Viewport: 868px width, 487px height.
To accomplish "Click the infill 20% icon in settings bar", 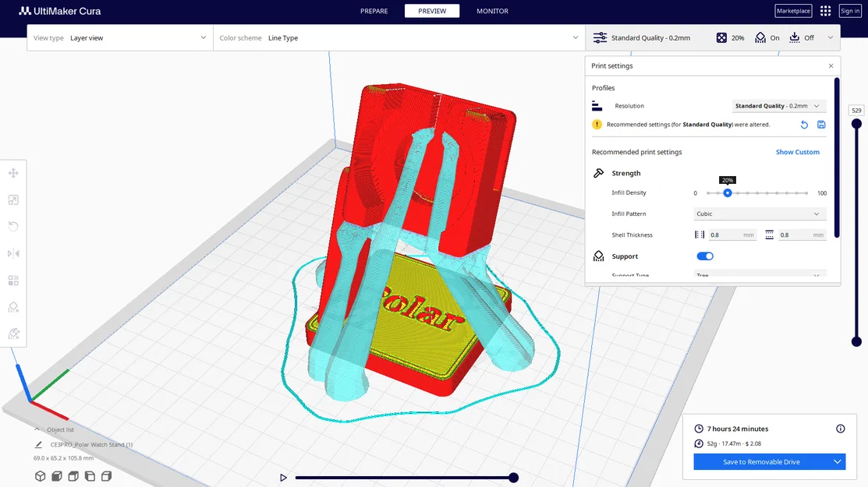I will point(721,37).
